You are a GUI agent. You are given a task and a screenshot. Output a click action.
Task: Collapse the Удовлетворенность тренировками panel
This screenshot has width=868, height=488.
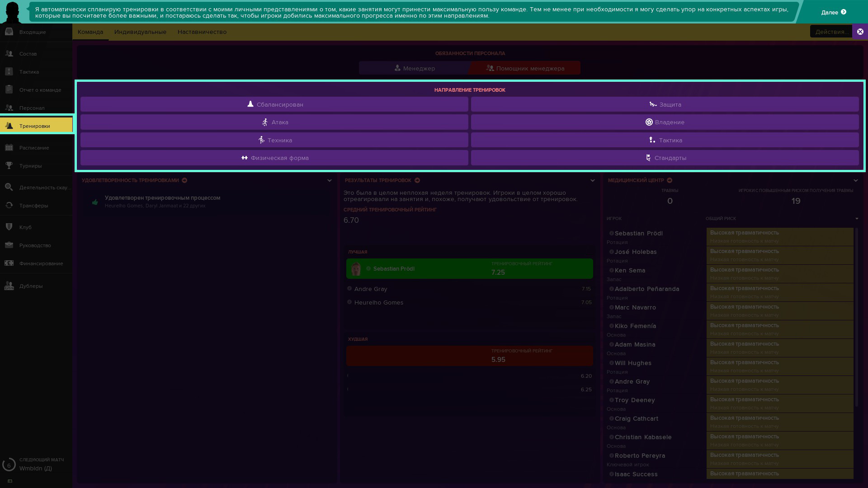pyautogui.click(x=330, y=180)
